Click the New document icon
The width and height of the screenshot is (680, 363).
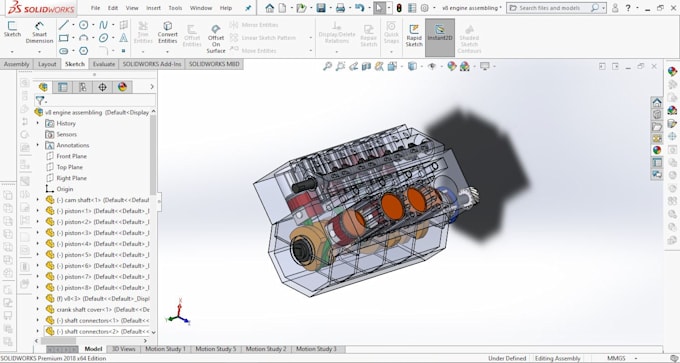(282, 8)
